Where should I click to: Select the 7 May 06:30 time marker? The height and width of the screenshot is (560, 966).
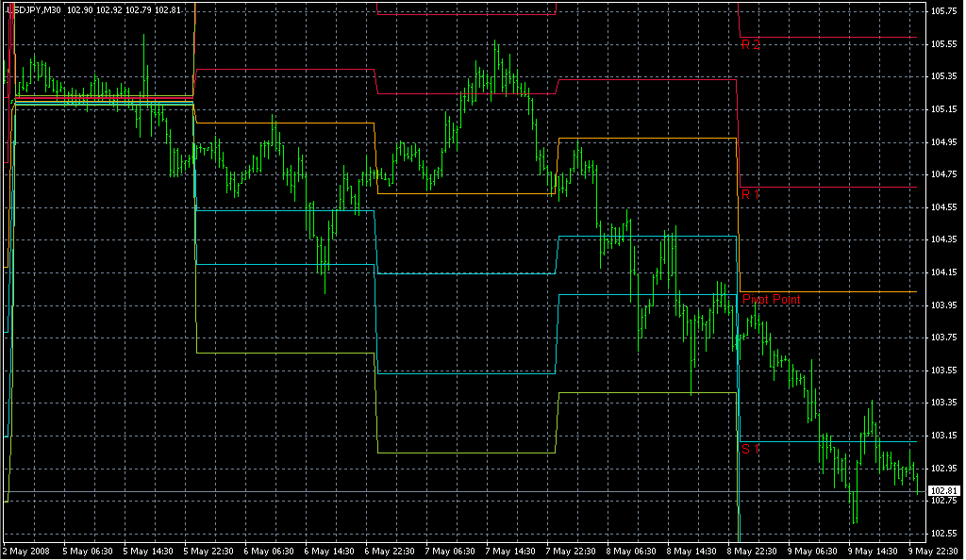click(x=452, y=551)
